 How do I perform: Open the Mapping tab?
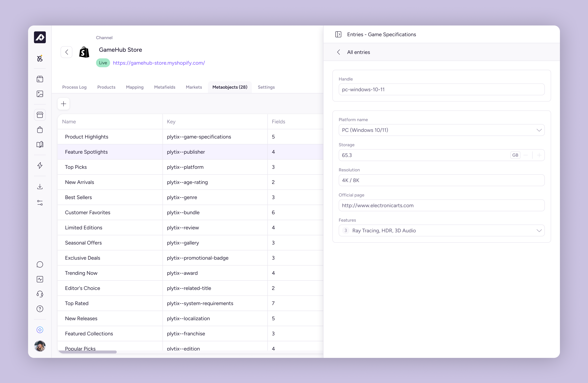coord(135,87)
